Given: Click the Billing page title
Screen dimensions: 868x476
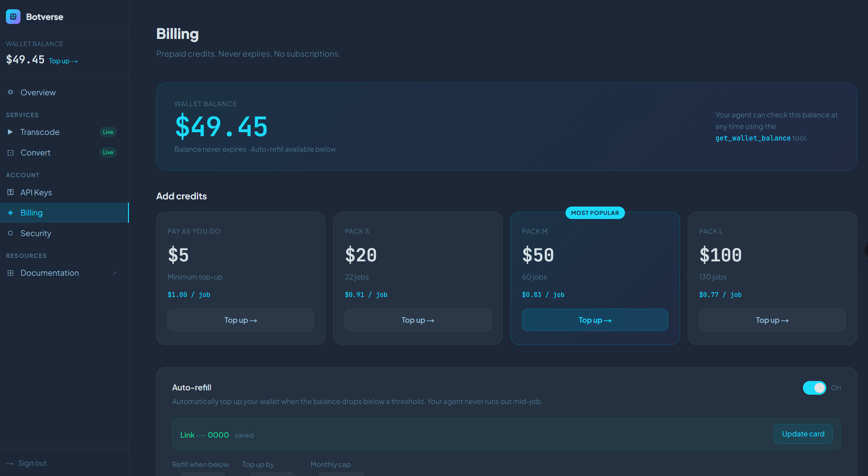Looking at the screenshot, I should pos(178,34).
